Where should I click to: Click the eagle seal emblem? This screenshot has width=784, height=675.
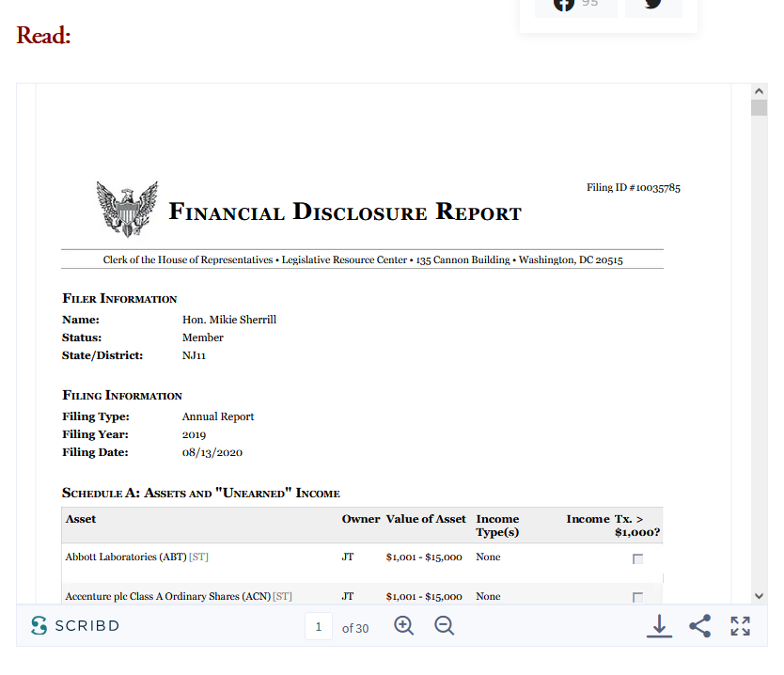(x=127, y=210)
